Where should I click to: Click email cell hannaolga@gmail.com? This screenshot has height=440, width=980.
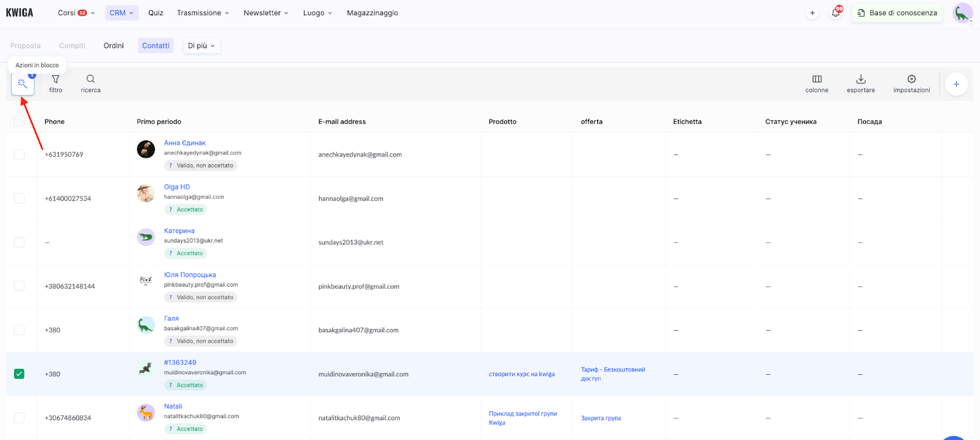tap(351, 199)
